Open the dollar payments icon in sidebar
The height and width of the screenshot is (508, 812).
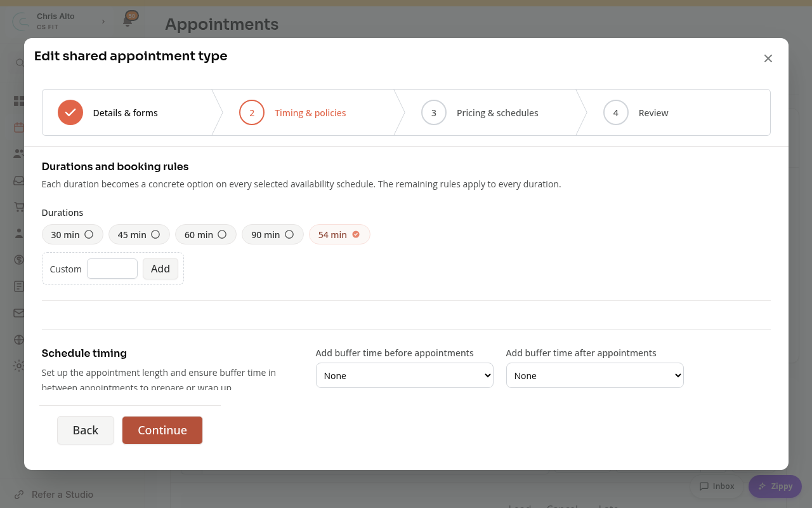tap(19, 260)
